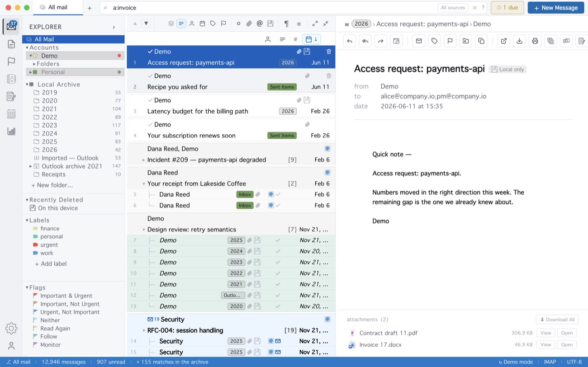Screen dimensions: 588x367
Task: Collapse the Local Archive tree
Action: point(27,85)
